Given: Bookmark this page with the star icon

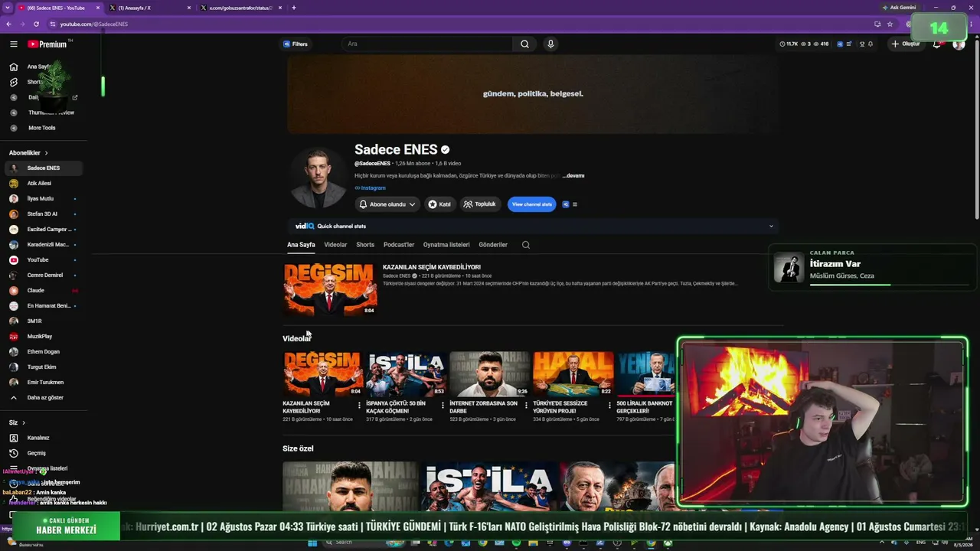Looking at the screenshot, I should click(x=890, y=24).
